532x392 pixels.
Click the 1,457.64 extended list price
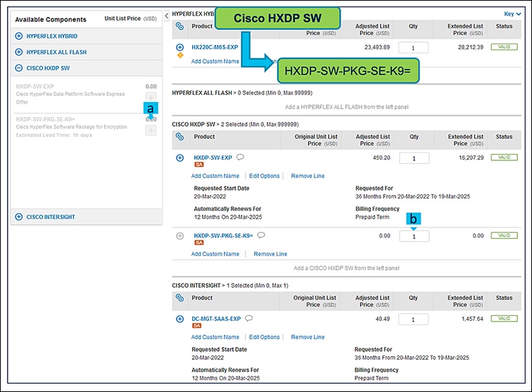[x=472, y=319]
